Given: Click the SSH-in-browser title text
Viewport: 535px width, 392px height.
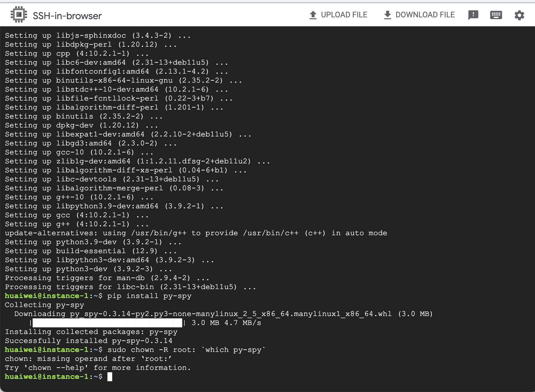Looking at the screenshot, I should tap(67, 16).
